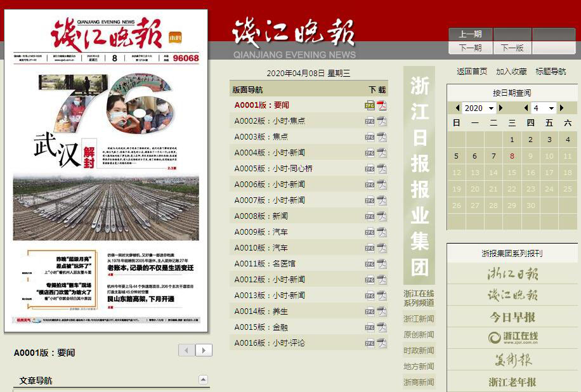This screenshot has height=392, width=581.
Task: Download PDF of A0009 汽车 page
Action: [382, 232]
